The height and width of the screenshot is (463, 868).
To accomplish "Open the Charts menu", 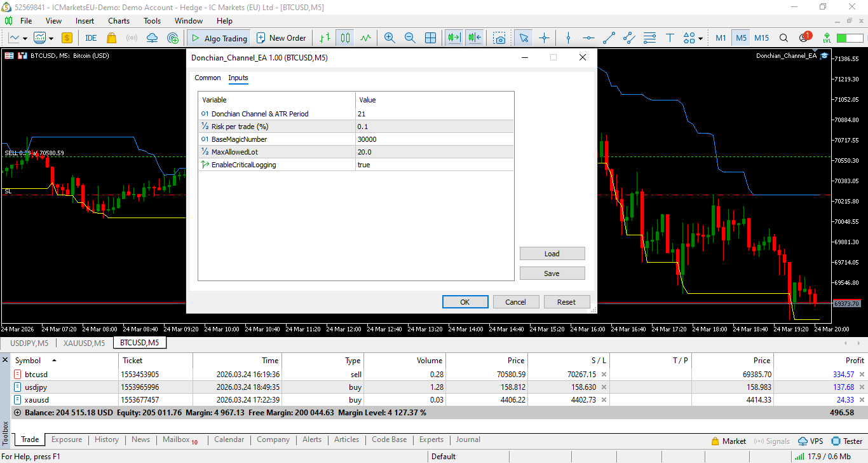I will point(119,21).
